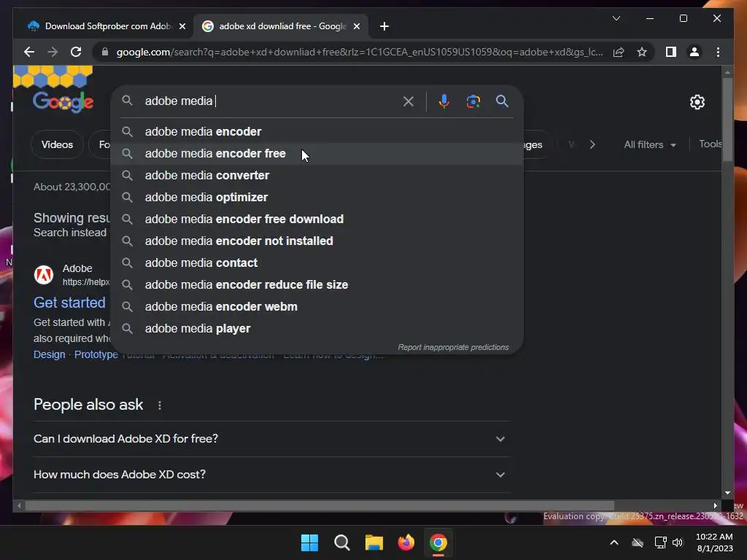
Task: Bookmark this page with the star icon
Action: coord(642,52)
